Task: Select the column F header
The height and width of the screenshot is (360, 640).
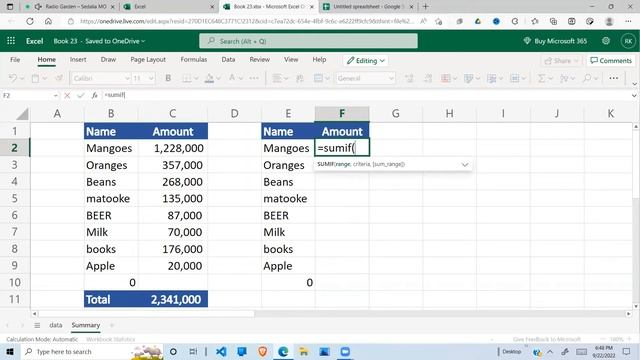Action: 342,113
